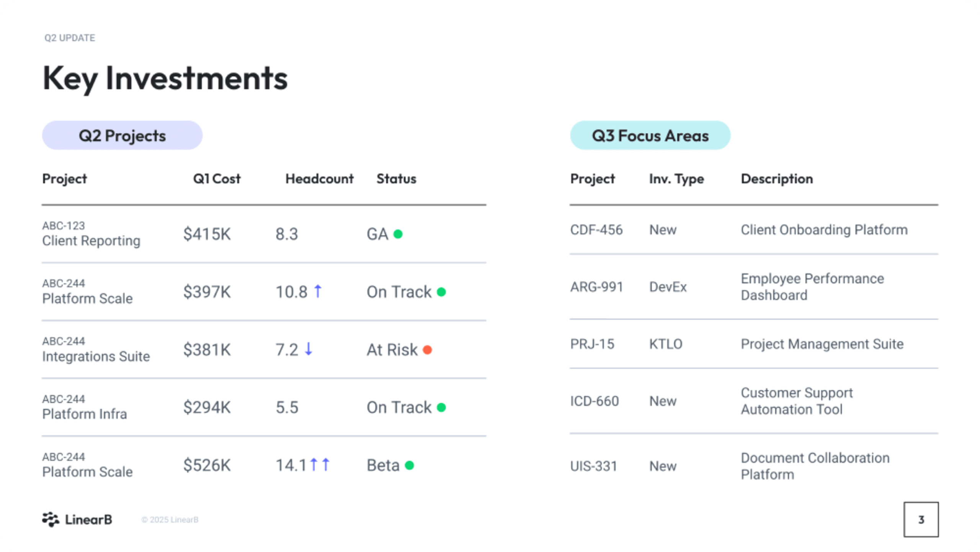Click the CDF-456 project code
Viewport: 980px width, 552px height.
point(596,230)
